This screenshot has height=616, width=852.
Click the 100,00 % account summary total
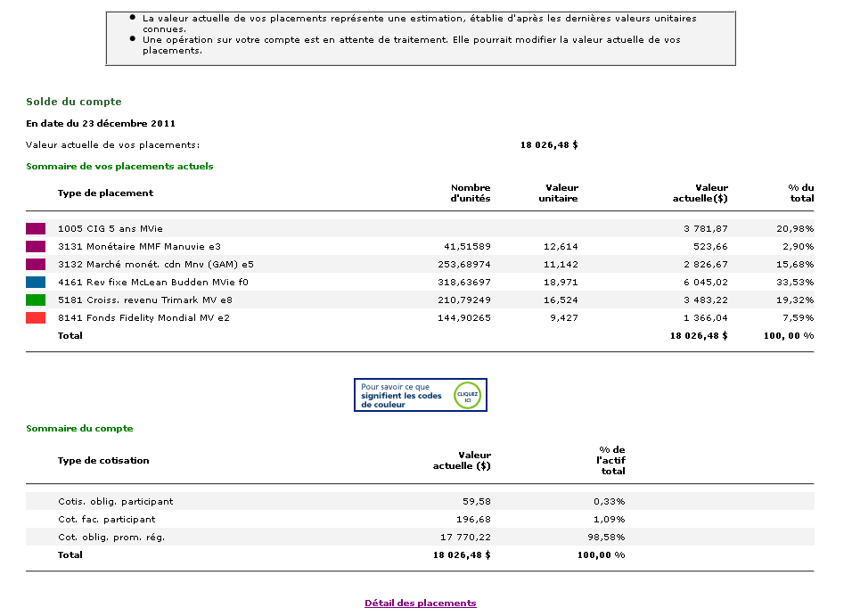601,555
